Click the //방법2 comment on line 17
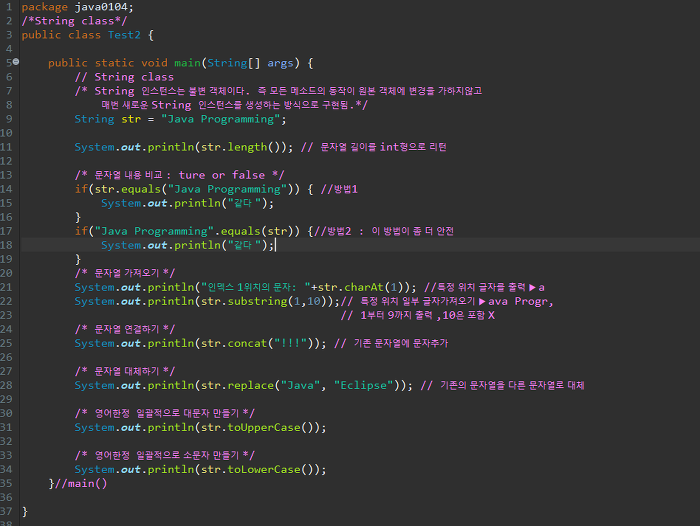Screen dimensions: 700x526 point(384,231)
